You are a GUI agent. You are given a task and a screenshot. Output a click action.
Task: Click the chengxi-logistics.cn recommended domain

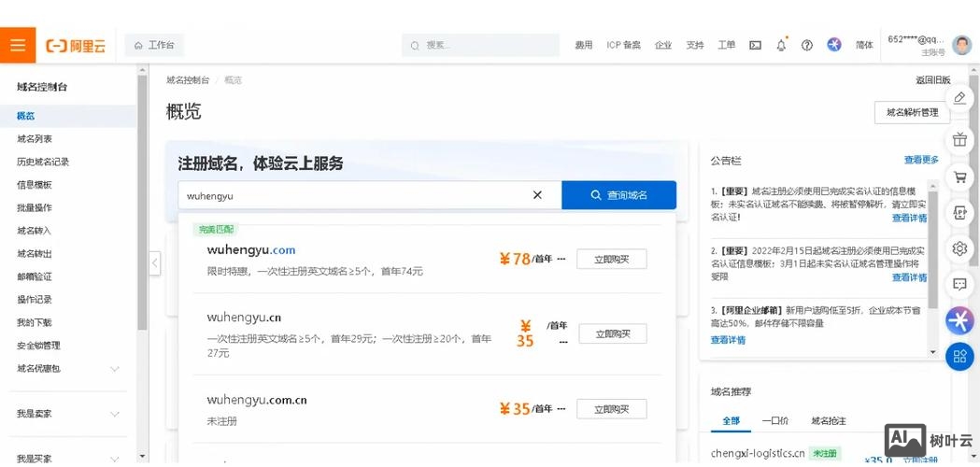pyautogui.click(x=758, y=453)
